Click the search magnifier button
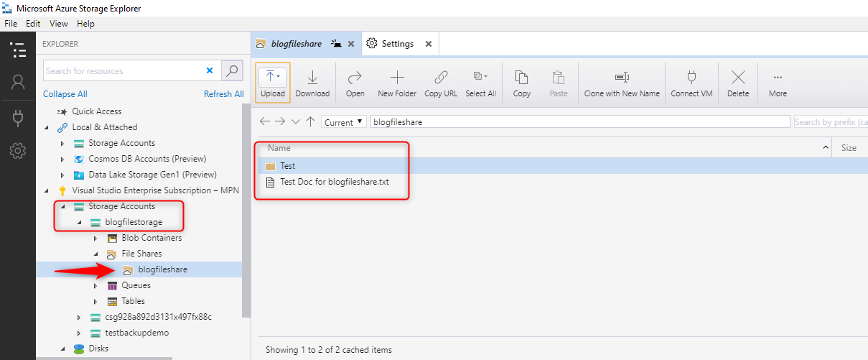868x360 pixels. 232,70
